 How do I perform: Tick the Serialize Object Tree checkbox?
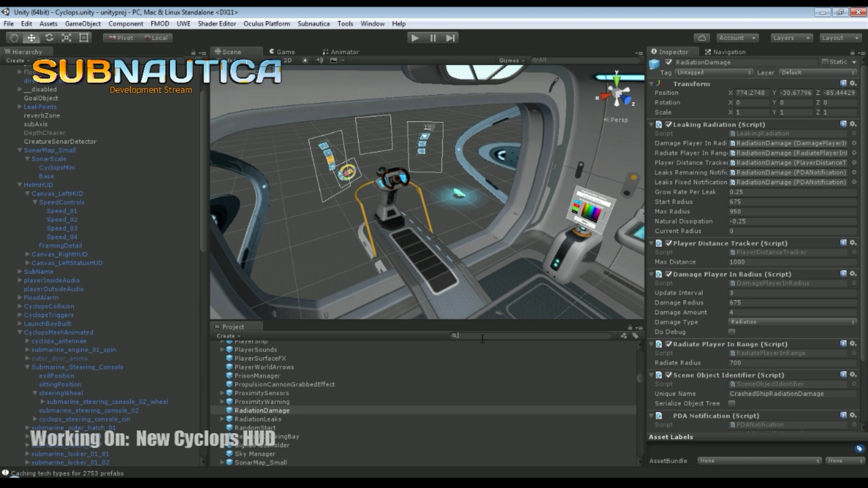[x=732, y=404]
